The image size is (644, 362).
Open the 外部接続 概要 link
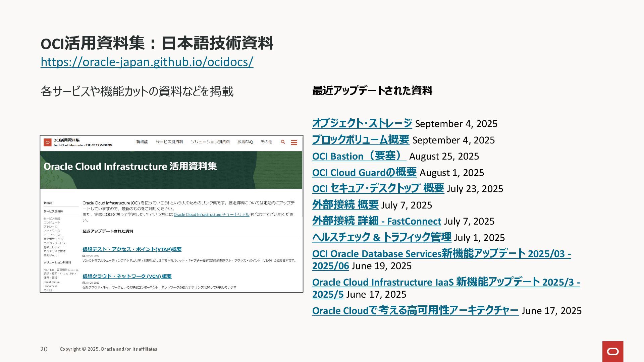pos(345,204)
